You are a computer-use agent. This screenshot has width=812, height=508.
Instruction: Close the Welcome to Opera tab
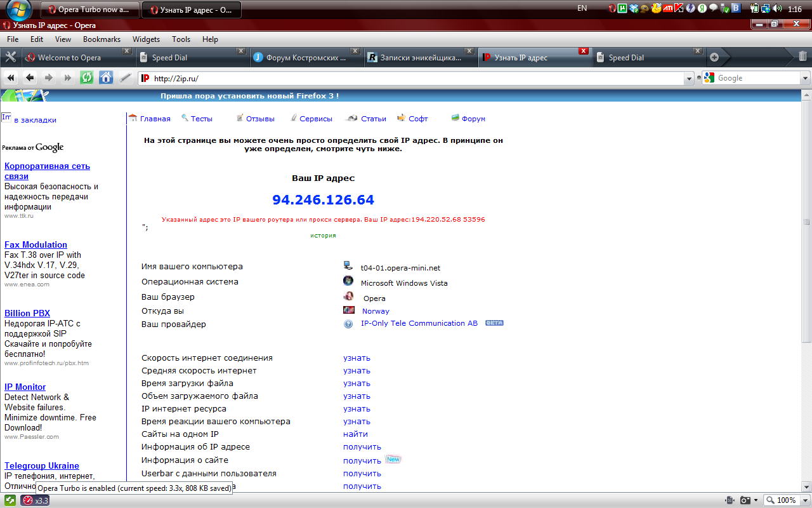pos(127,51)
